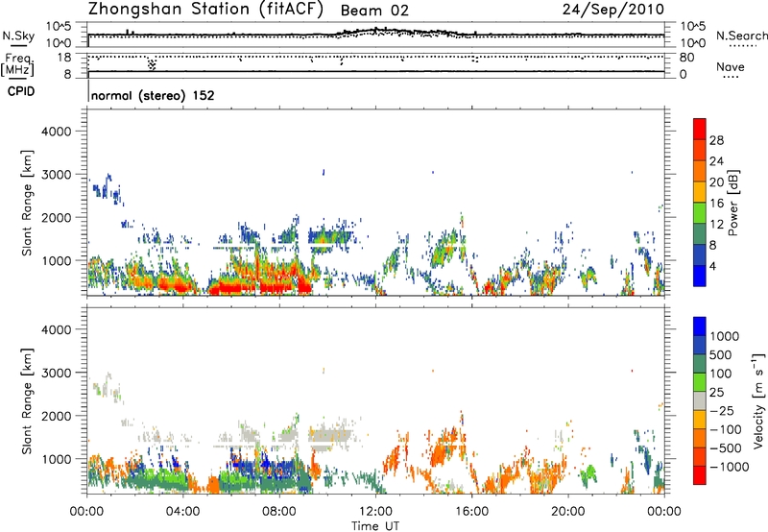
Task: Click the 'Beam 02' label
Action: pos(374,11)
